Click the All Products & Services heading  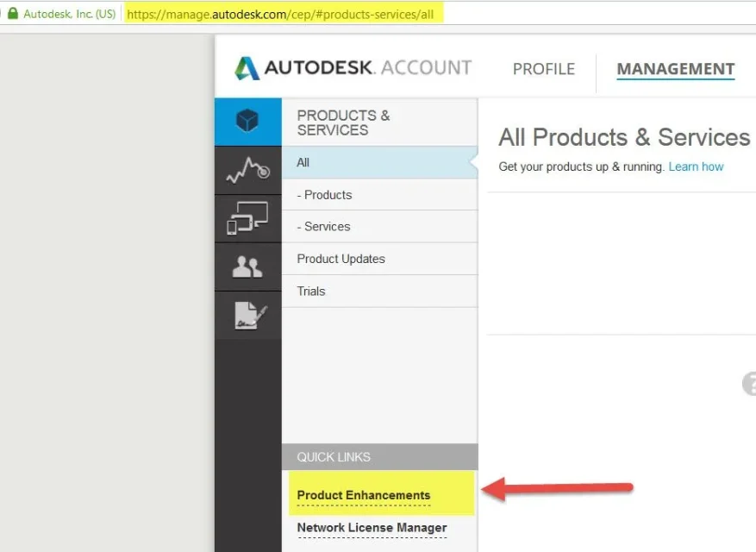click(x=624, y=137)
